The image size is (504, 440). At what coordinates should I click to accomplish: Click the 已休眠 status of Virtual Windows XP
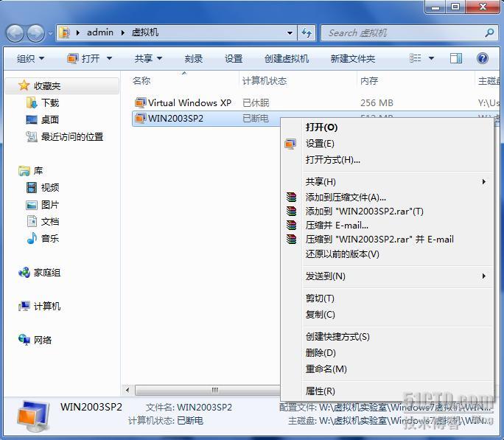click(256, 103)
